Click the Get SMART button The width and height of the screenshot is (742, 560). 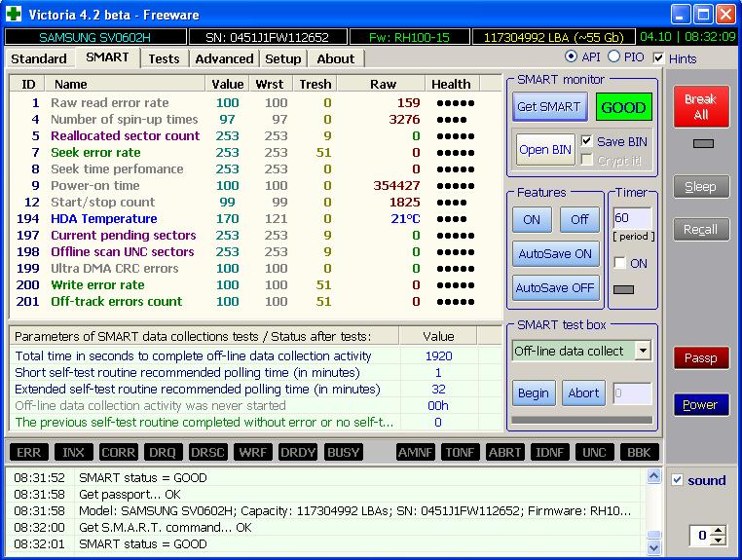549,107
